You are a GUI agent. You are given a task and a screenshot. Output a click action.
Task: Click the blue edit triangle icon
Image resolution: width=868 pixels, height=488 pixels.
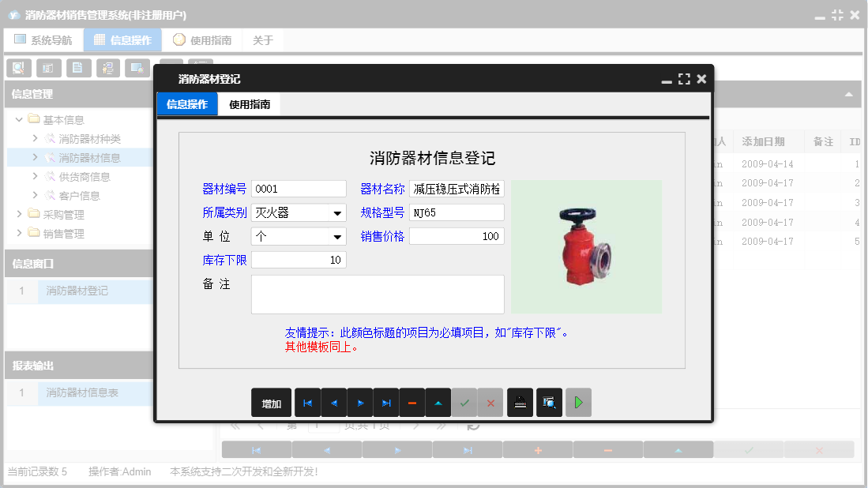tap(438, 403)
